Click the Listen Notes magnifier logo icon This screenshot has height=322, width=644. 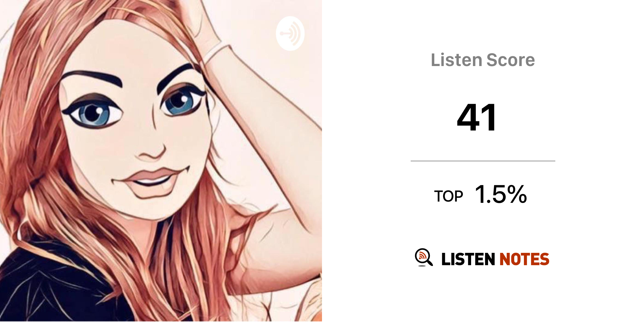[424, 258]
